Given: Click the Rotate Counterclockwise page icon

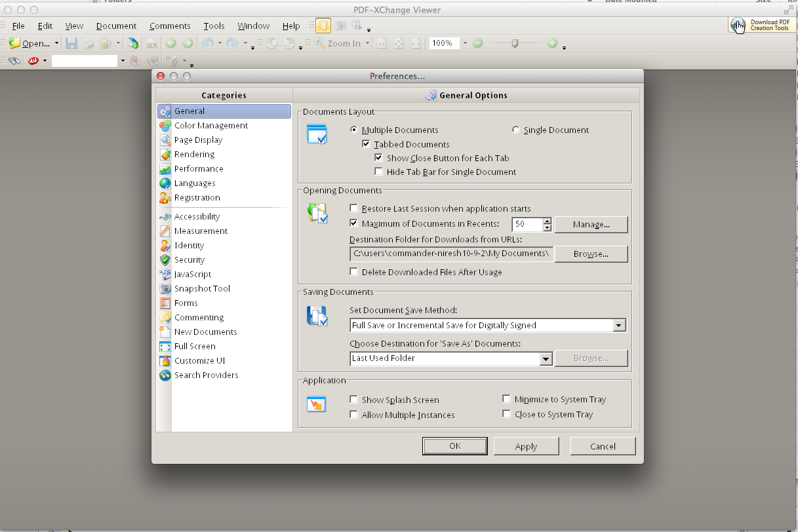Looking at the screenshot, I should 271,43.
